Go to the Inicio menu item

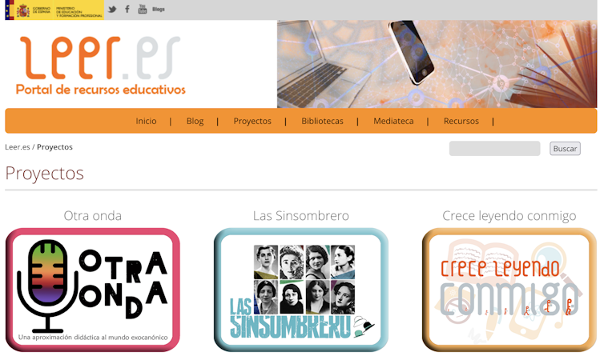146,121
